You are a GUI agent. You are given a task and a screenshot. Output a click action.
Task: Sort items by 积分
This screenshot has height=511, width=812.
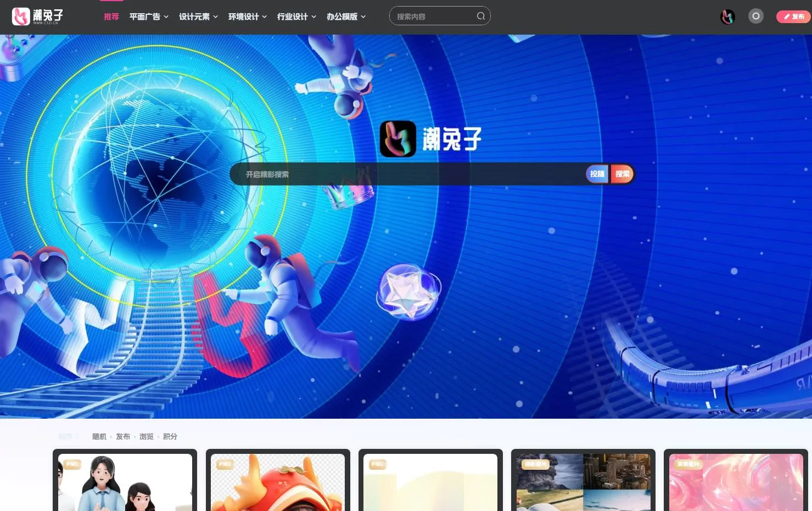(x=170, y=436)
